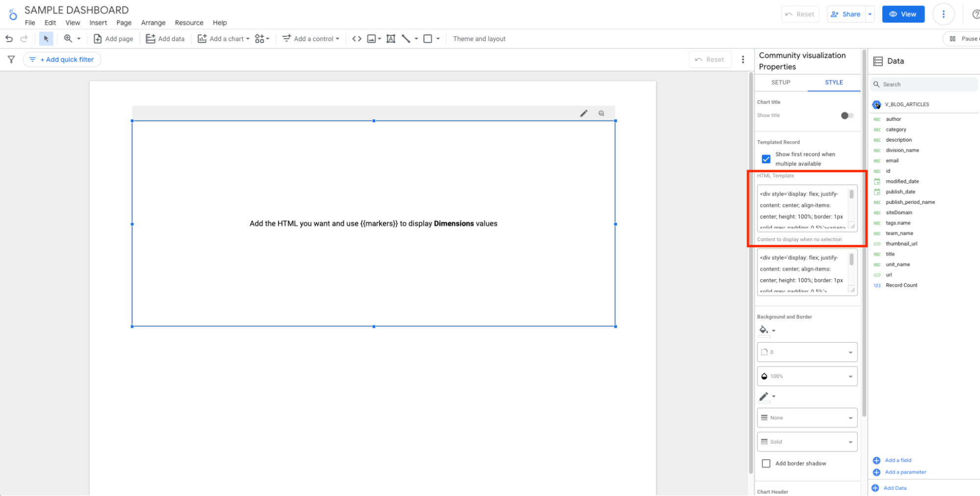
Task: Open the Solid border style dropdown
Action: [x=806, y=442]
